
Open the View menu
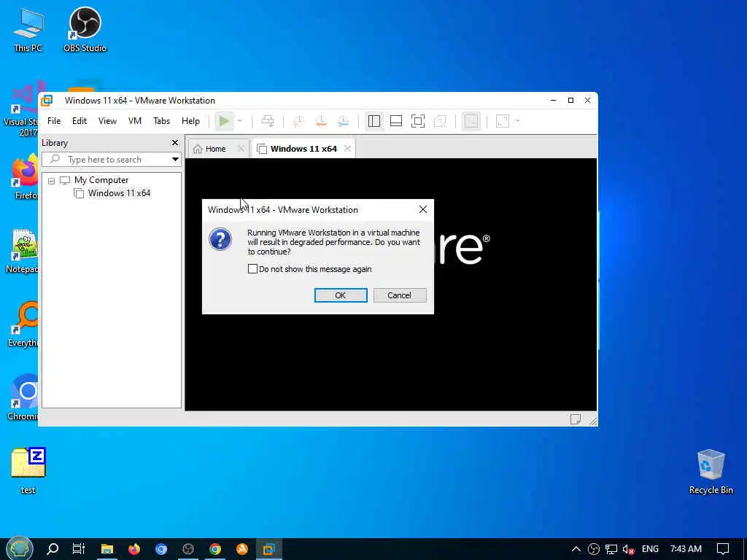[x=107, y=121]
